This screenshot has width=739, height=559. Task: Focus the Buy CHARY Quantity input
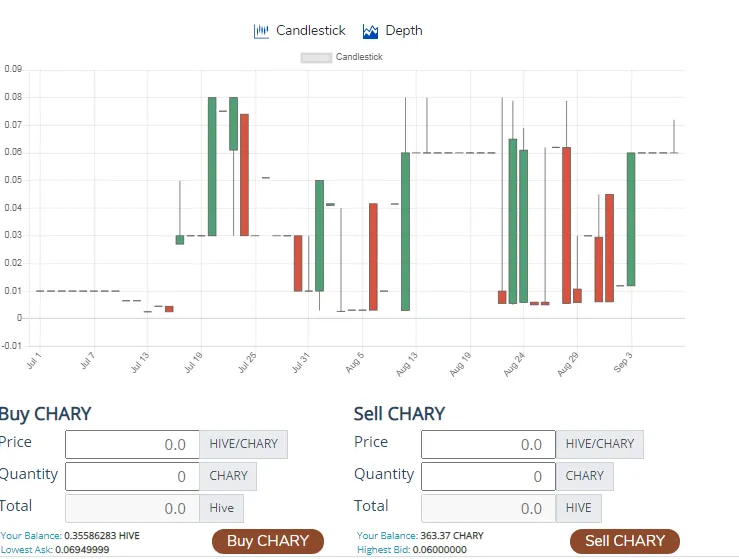[x=132, y=477]
